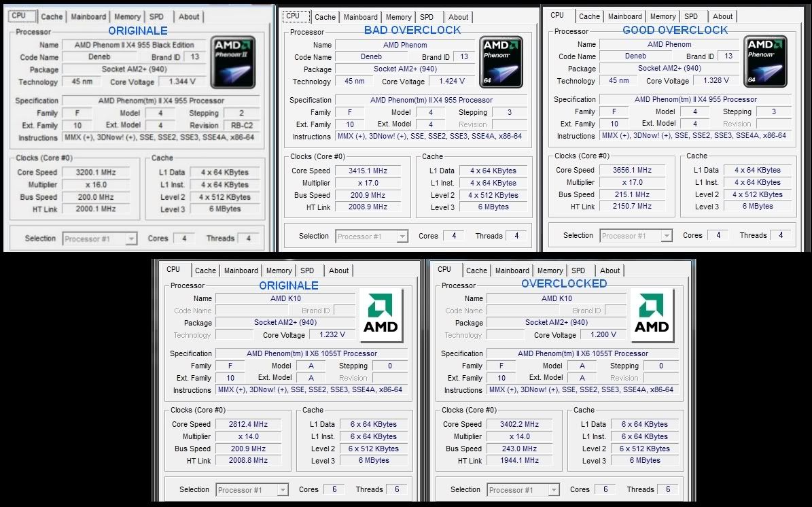This screenshot has width=812, height=507.
Task: Select the SPD tab in the BAD OVERCLOCK window
Action: point(427,17)
